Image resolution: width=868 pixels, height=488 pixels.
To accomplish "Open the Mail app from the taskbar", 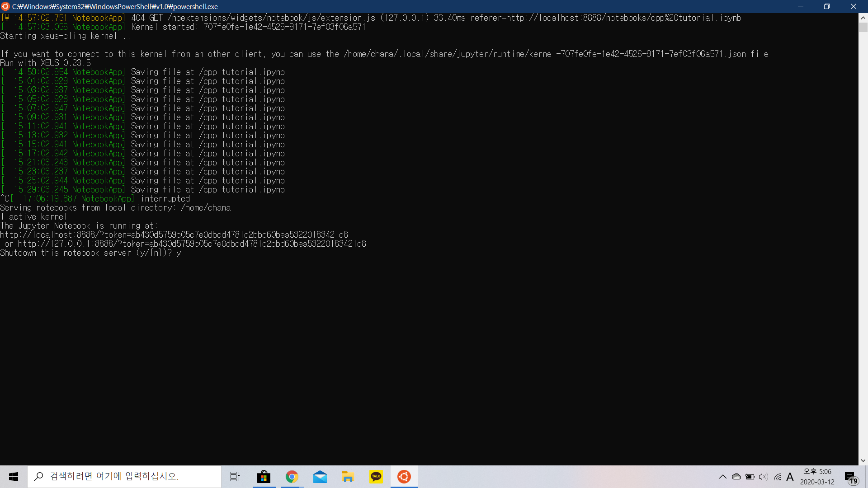I will [x=320, y=477].
